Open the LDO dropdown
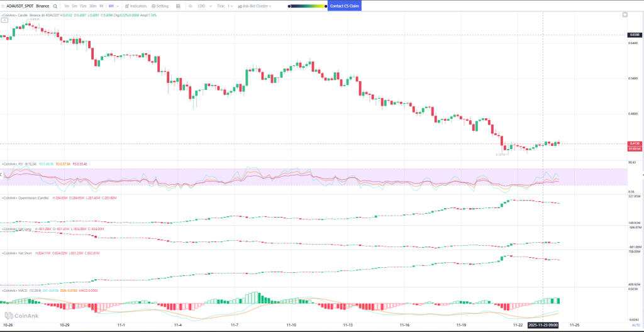644x332 pixels. pos(204,6)
